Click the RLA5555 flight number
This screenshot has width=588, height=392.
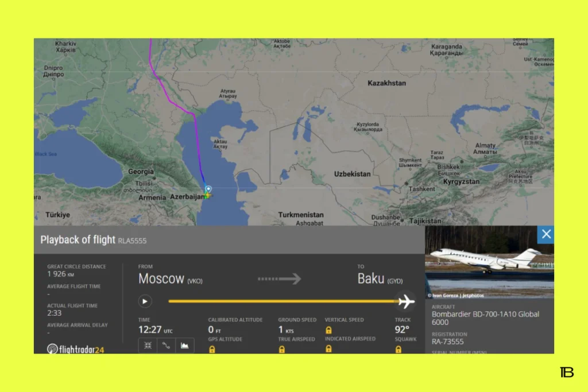[132, 240]
